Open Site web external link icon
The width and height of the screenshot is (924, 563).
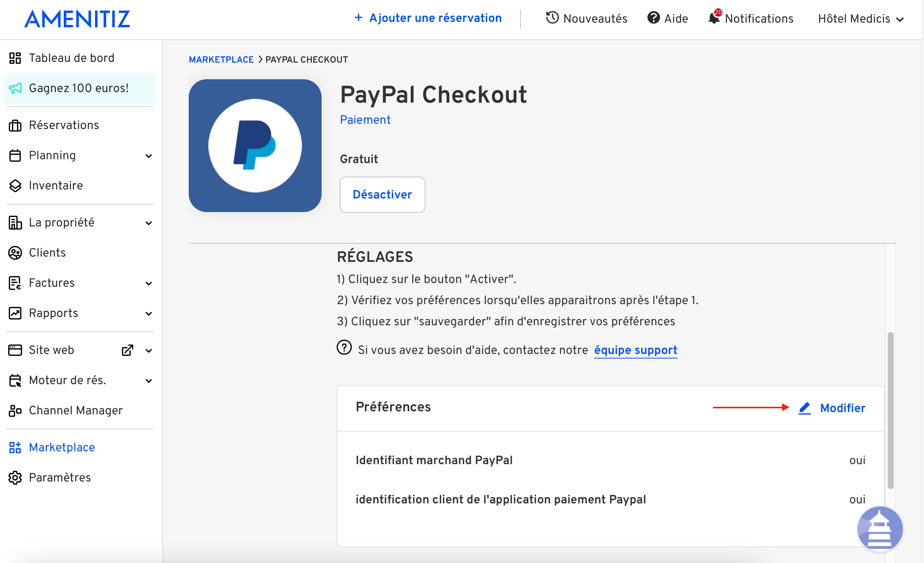pos(127,350)
